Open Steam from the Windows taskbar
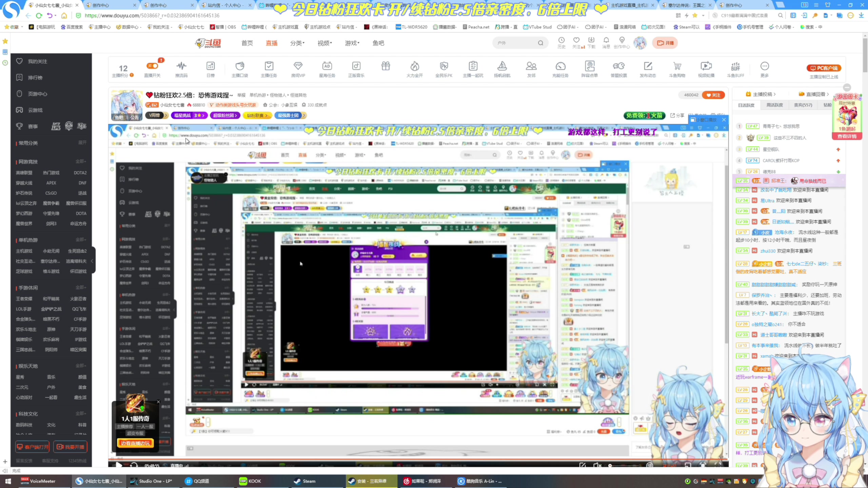This screenshot has height=488, width=868. tap(304, 481)
